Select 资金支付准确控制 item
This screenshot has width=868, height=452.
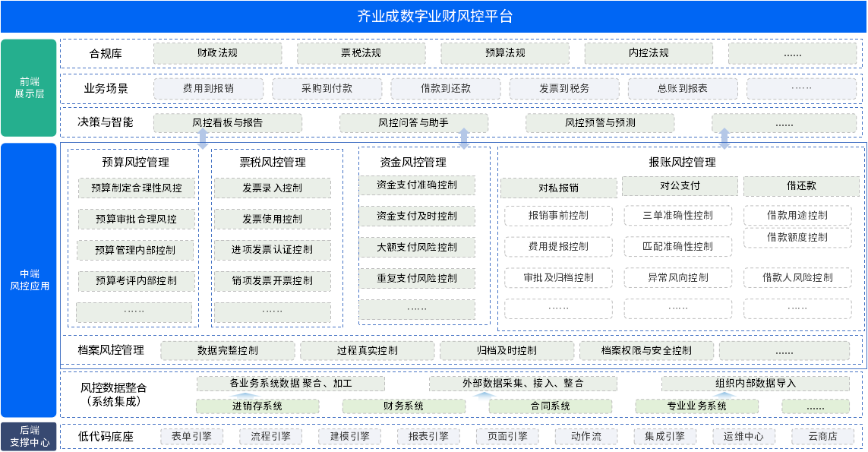click(417, 185)
